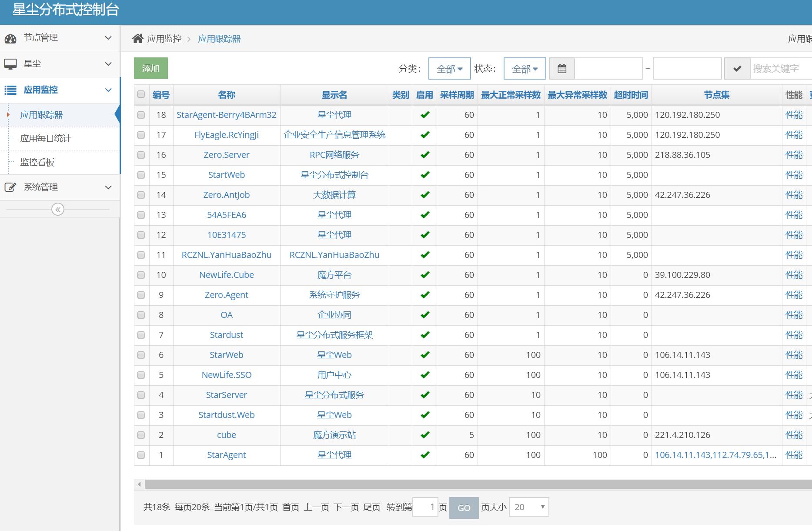The width and height of the screenshot is (812, 531).
Task: Click the home icon in breadcrumb
Action: click(137, 39)
